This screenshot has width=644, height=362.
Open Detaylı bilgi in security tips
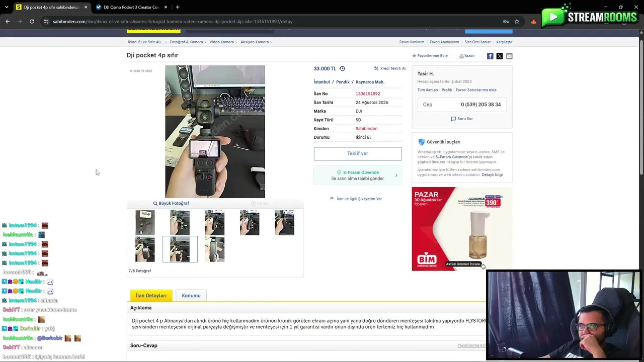(x=492, y=174)
